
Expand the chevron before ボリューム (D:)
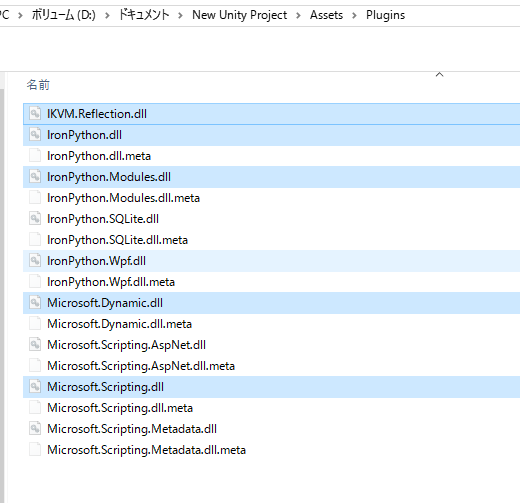pos(20,15)
